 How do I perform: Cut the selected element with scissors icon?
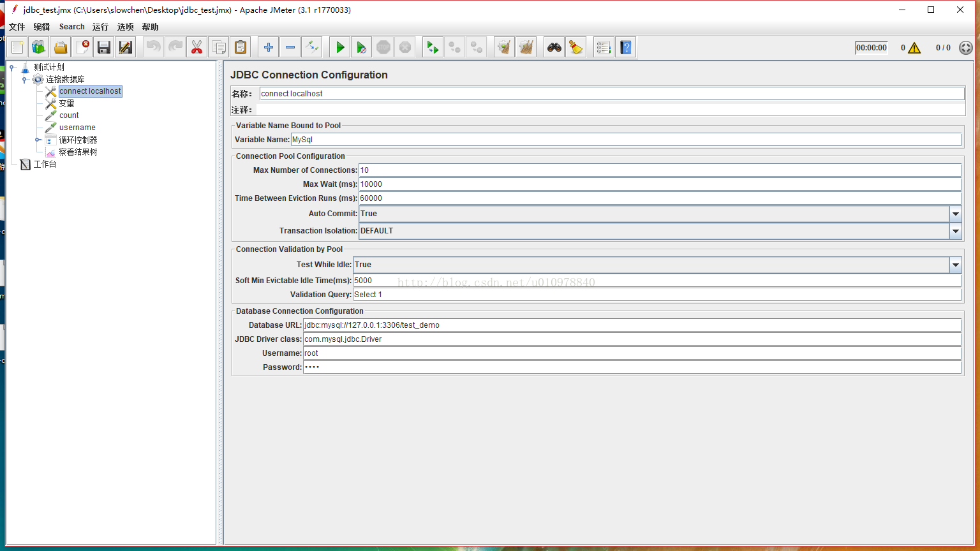[197, 47]
